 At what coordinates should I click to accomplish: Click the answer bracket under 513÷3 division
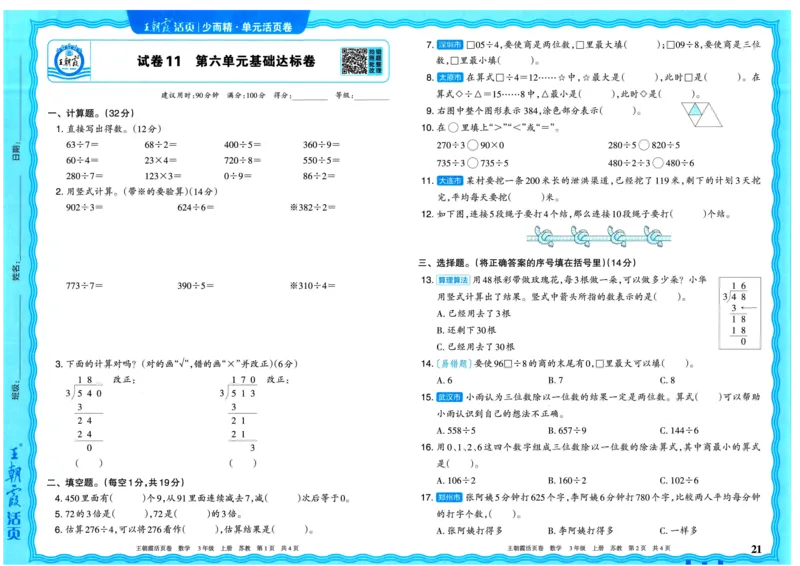(x=243, y=463)
